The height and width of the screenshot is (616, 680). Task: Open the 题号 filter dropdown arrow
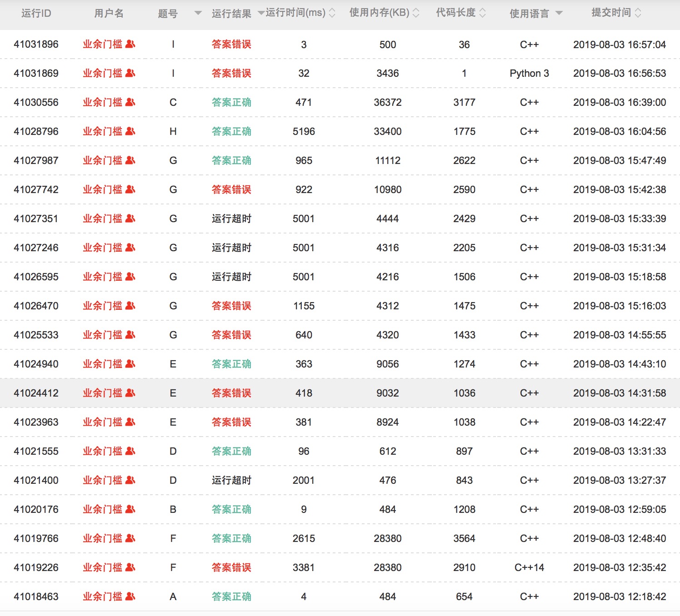(x=198, y=13)
